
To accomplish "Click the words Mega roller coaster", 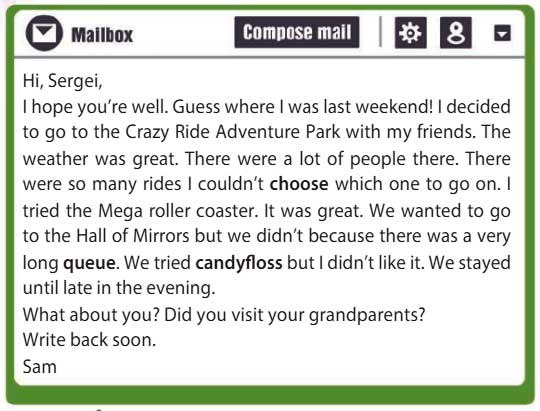I will pyautogui.click(x=178, y=211).
